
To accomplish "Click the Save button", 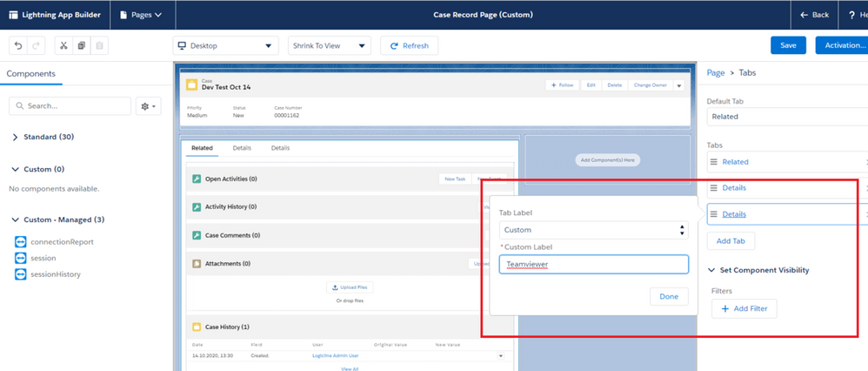I will [x=788, y=45].
